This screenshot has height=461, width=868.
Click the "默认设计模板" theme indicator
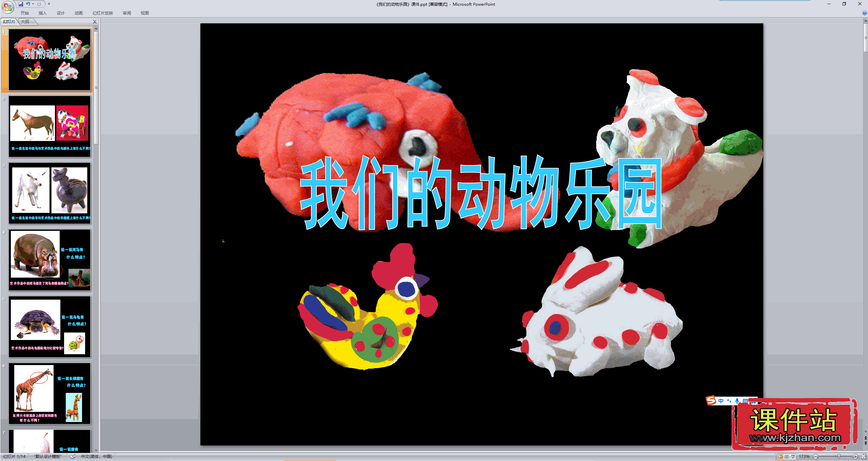[x=48, y=457]
